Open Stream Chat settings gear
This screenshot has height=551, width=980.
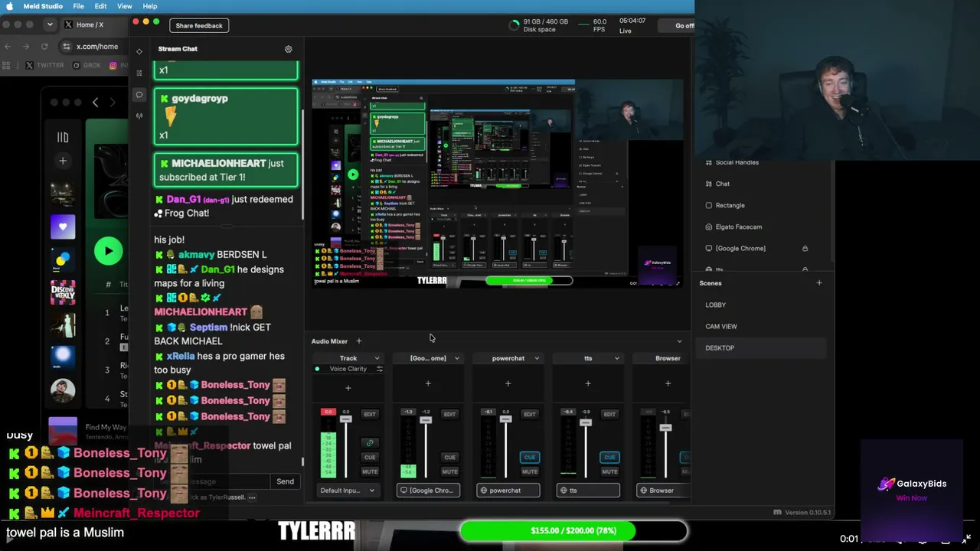point(289,49)
